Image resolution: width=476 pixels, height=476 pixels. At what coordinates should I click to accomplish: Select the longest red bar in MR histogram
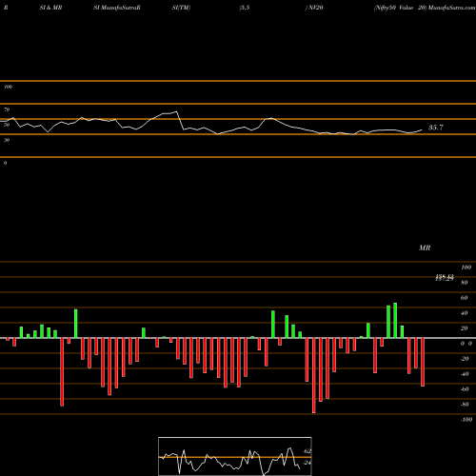click(x=314, y=375)
